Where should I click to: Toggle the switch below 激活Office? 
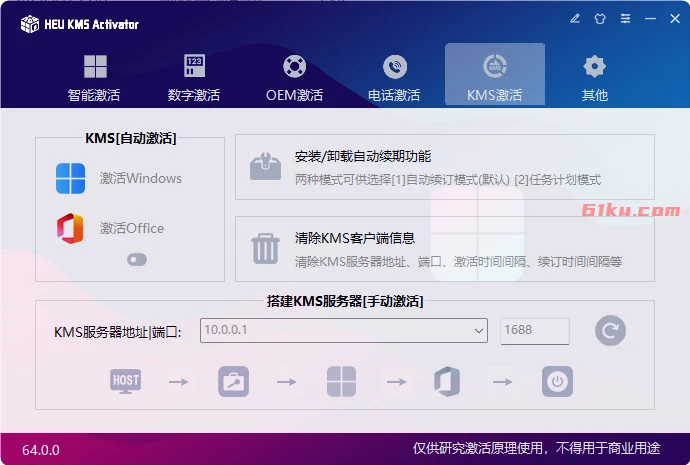[x=137, y=260]
